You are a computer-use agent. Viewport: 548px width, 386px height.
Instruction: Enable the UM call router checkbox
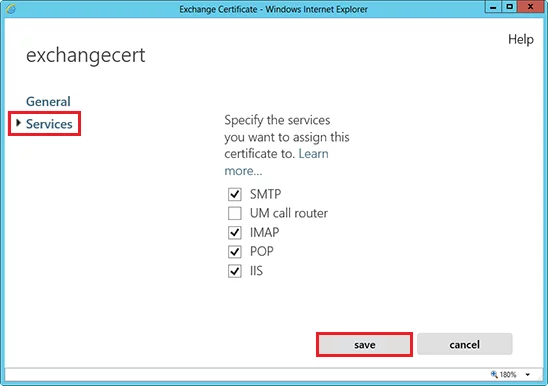tap(235, 213)
